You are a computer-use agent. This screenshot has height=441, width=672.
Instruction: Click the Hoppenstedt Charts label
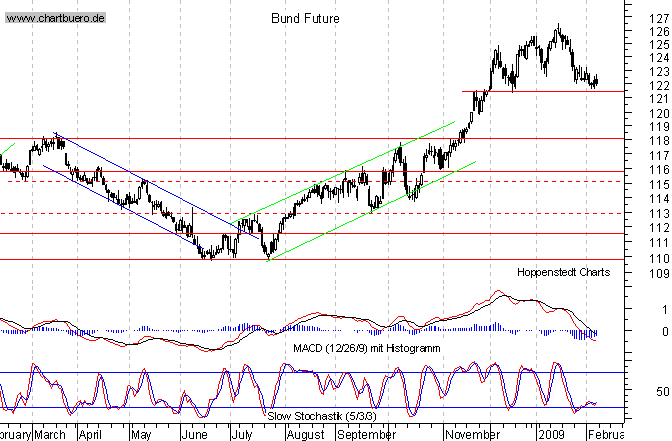[x=563, y=272]
